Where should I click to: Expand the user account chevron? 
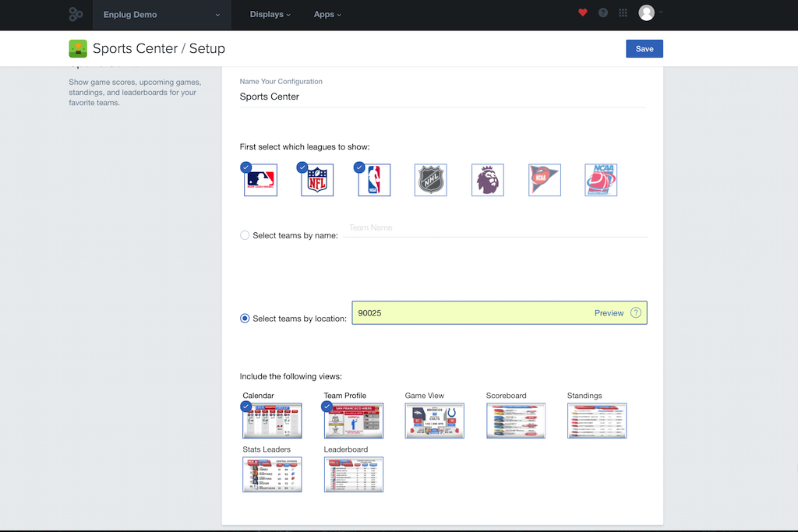click(x=661, y=12)
